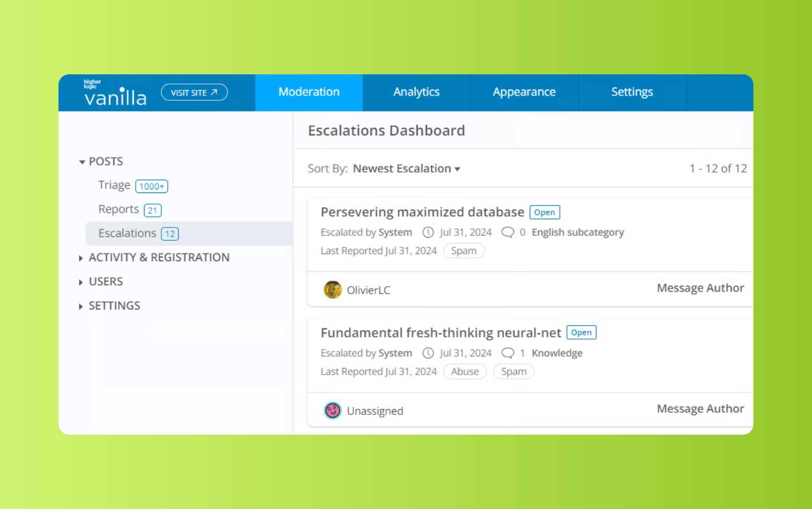Open the Sort By Newest Escalation dropdown
Screen dimensions: 812x509
tap(407, 168)
